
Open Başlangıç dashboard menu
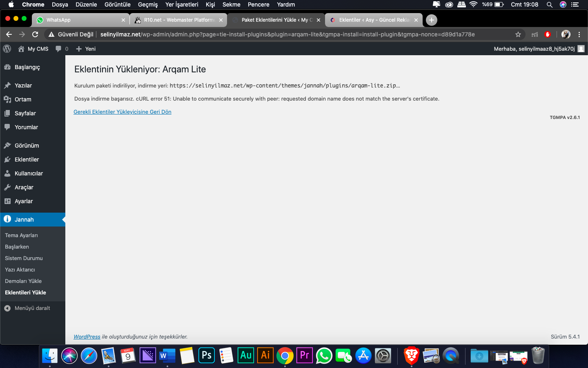tap(33, 67)
